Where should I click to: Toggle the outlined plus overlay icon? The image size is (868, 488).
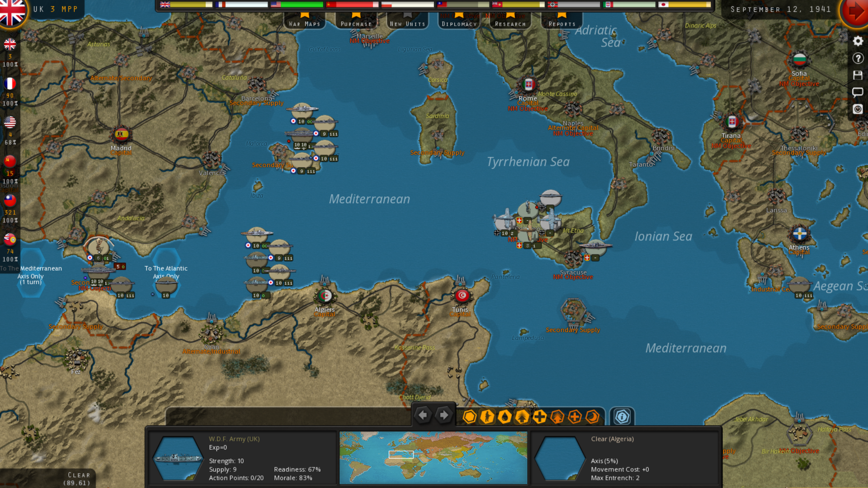(575, 417)
